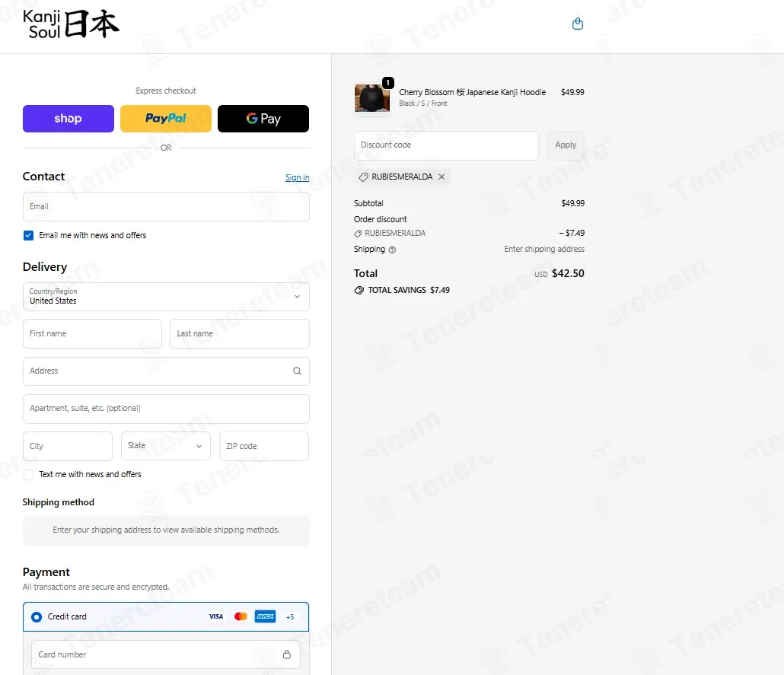Click the tag icon beside RUBIESMERALDA order discount
784x675 pixels.
tap(358, 234)
